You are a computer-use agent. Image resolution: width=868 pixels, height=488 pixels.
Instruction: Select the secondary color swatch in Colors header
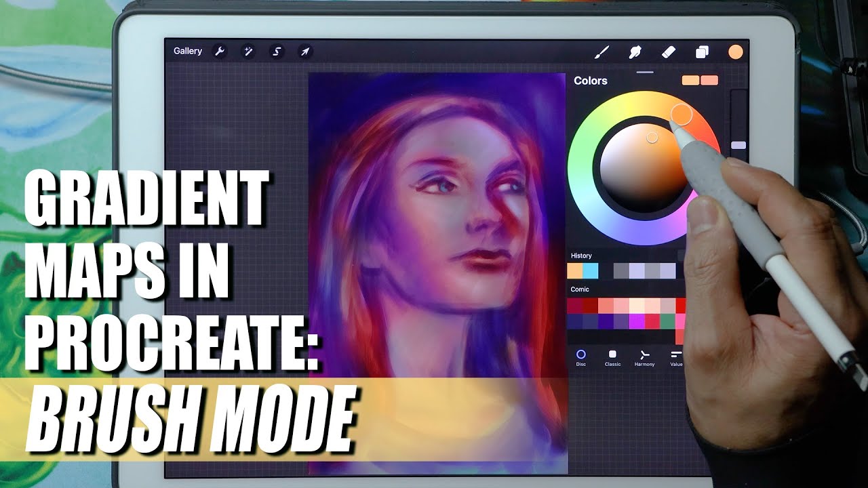(709, 81)
